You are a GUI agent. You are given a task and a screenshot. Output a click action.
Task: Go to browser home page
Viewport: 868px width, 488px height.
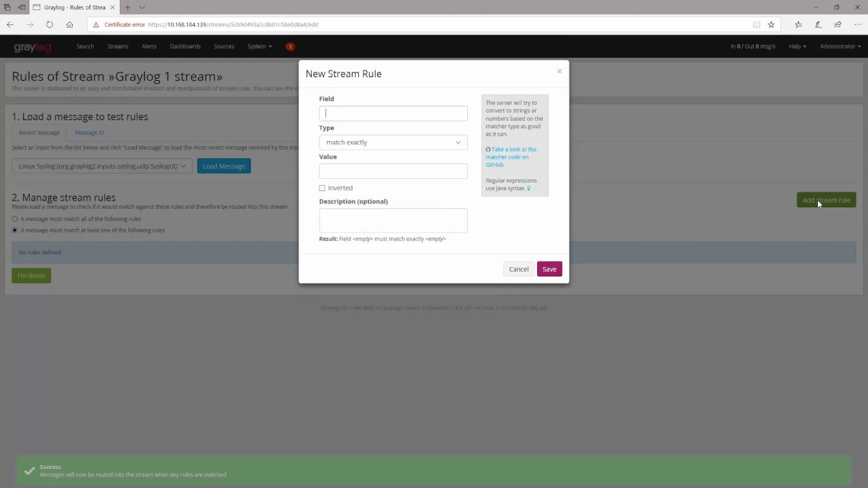point(69,24)
